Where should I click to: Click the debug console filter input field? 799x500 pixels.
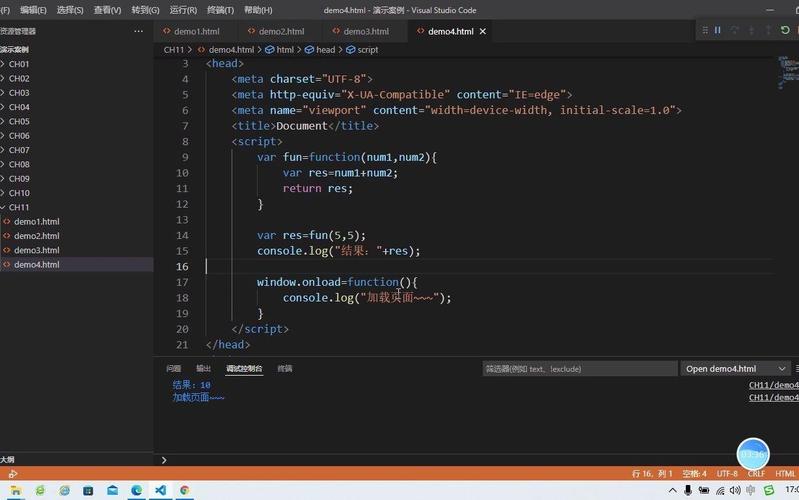578,369
